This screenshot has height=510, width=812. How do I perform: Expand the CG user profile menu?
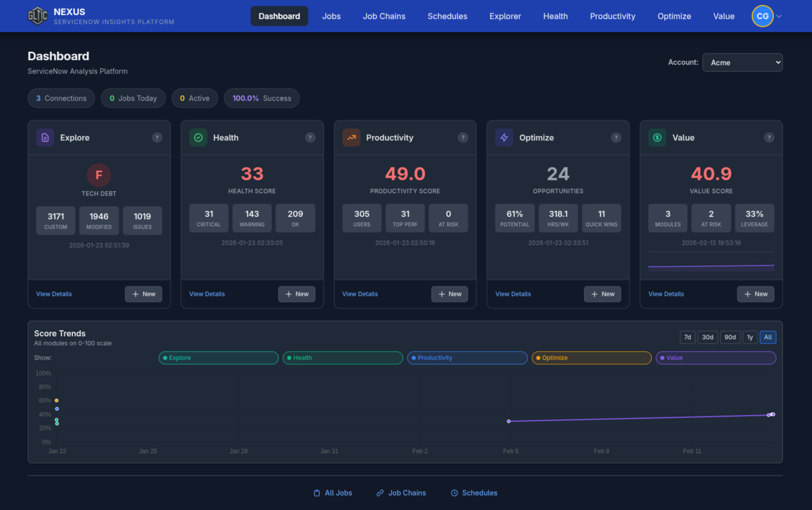766,16
